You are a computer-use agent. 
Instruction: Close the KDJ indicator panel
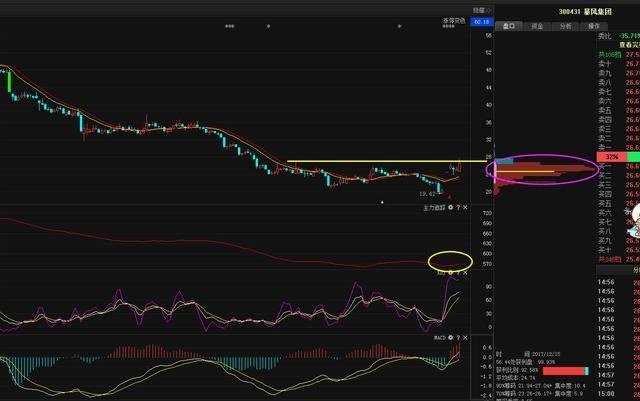(x=466, y=271)
